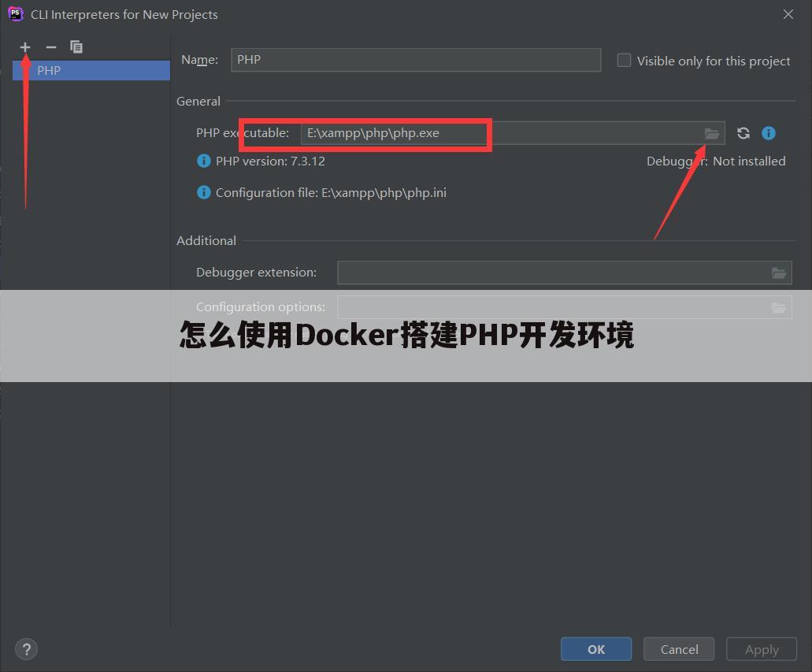
Task: Click the PhpStorm icon in title bar
Action: point(16,14)
